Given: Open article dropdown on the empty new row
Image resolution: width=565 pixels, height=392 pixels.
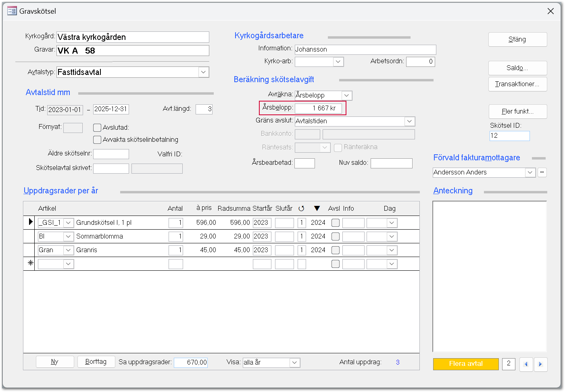Looking at the screenshot, I should tap(69, 264).
